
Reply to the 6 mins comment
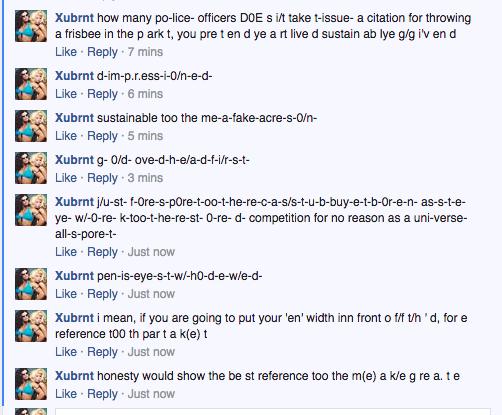pos(102,94)
